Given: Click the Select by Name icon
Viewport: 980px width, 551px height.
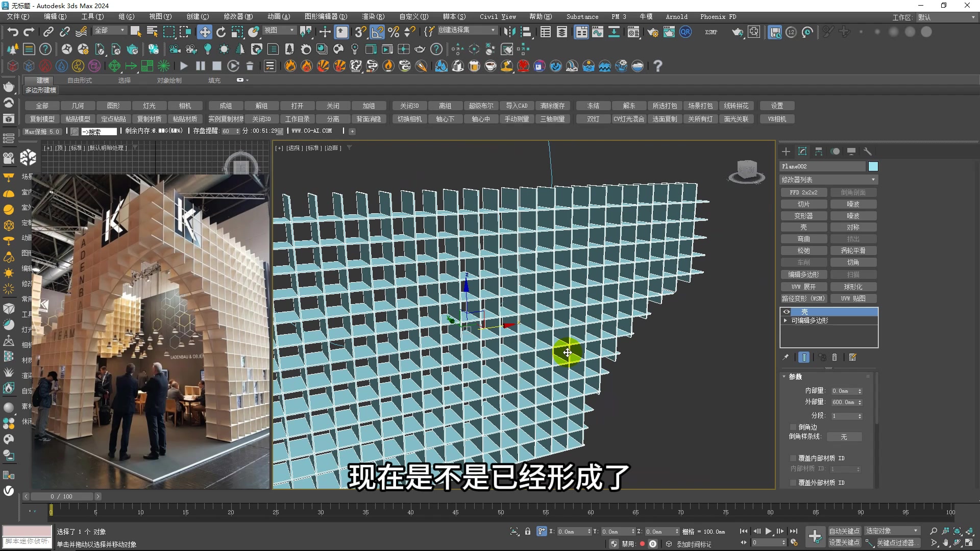Looking at the screenshot, I should pyautogui.click(x=152, y=32).
